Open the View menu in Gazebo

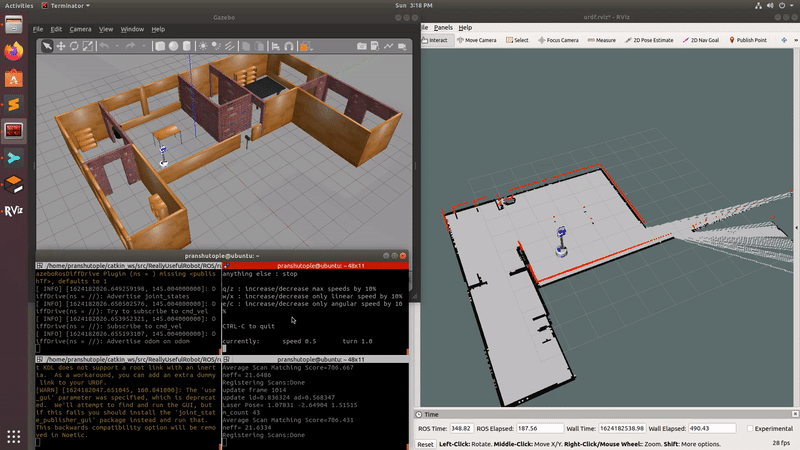pos(106,29)
